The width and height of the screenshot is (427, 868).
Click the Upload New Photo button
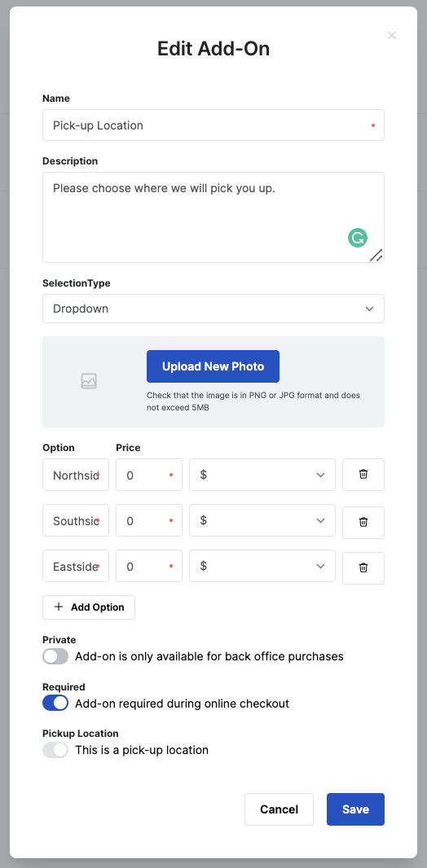pyautogui.click(x=213, y=366)
